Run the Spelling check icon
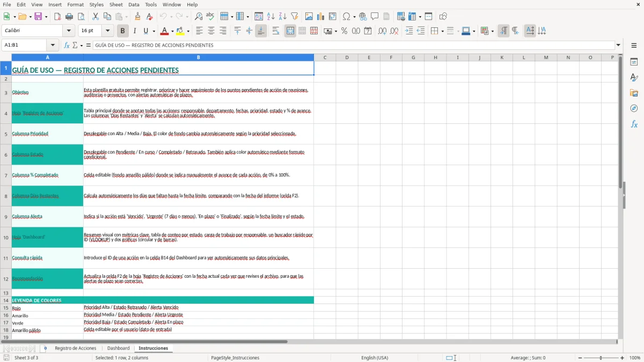644x362 pixels. coord(210,17)
